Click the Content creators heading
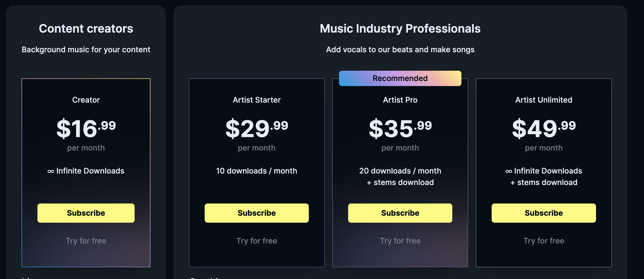The width and height of the screenshot is (644, 279). [x=86, y=29]
